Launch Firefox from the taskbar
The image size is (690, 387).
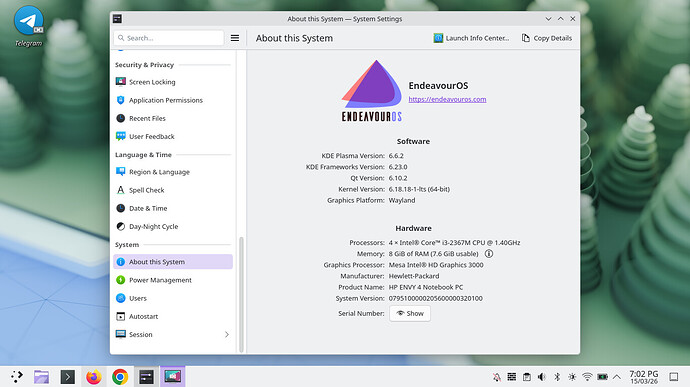(94, 377)
